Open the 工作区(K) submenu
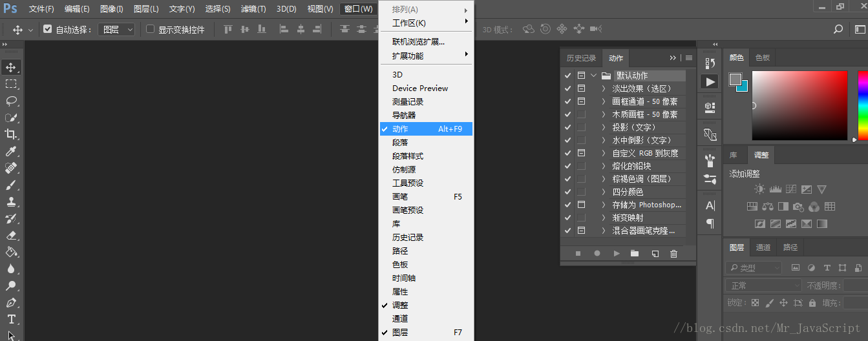 [x=427, y=23]
